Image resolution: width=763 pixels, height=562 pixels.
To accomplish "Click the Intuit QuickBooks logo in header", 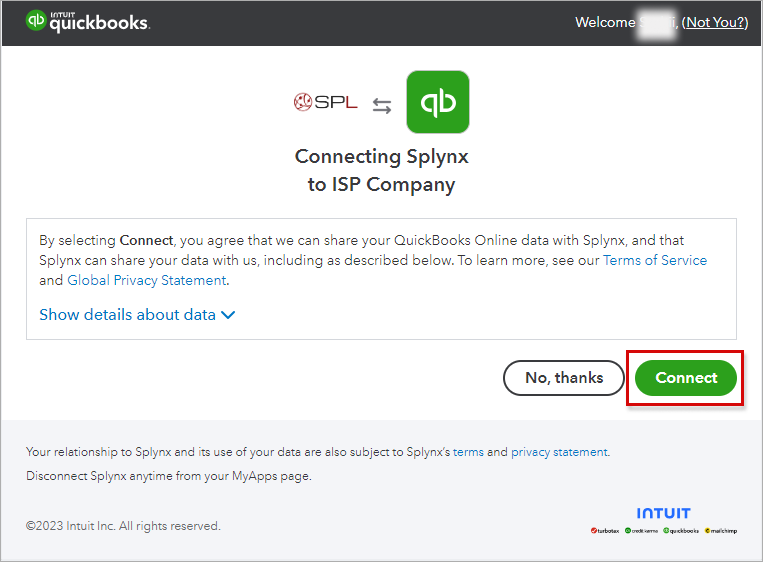I will pos(88,21).
